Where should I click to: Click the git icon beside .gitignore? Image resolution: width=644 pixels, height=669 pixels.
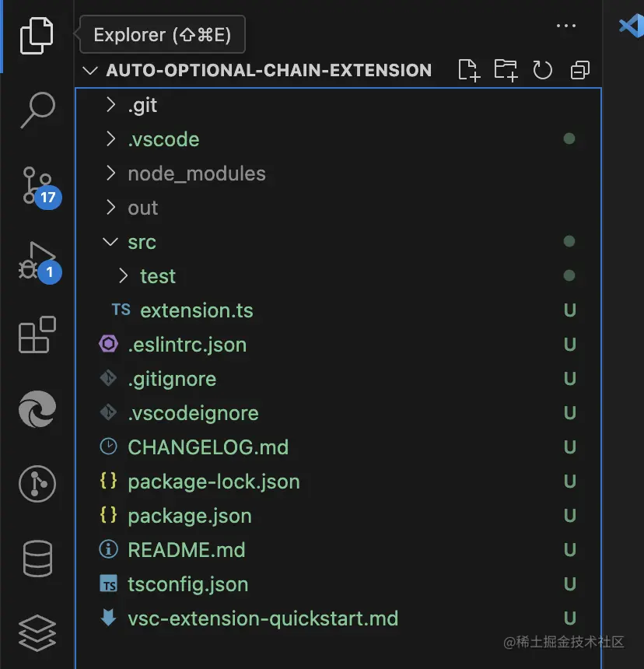tap(108, 378)
